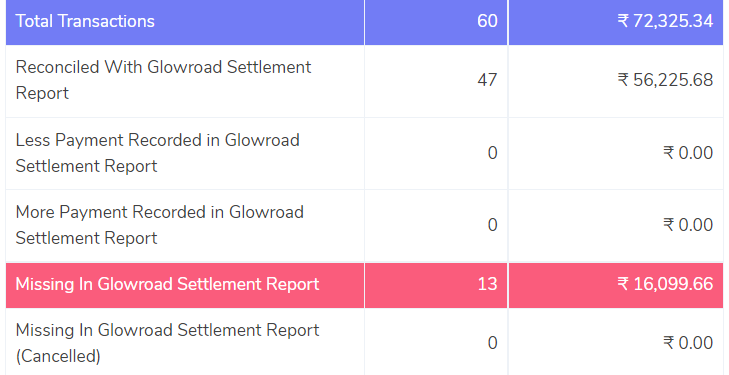Select the Total Transactions row label
Image resolution: width=729 pixels, height=375 pixels.
pos(85,21)
